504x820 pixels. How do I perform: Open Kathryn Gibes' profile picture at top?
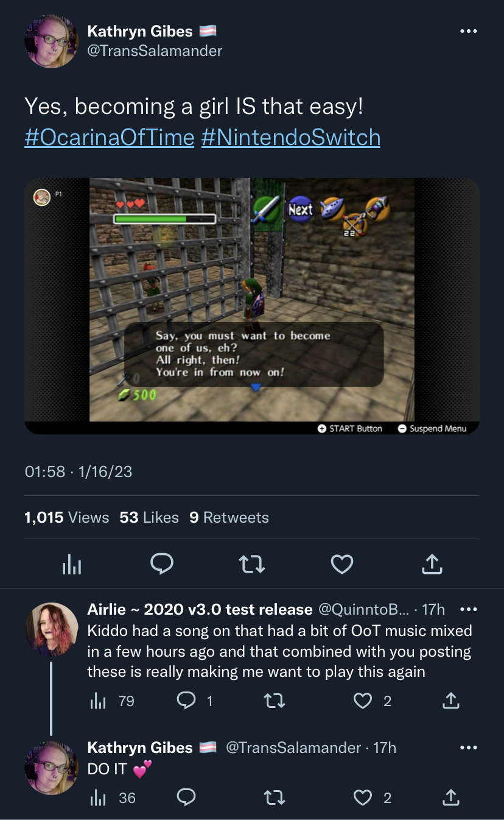click(x=51, y=41)
